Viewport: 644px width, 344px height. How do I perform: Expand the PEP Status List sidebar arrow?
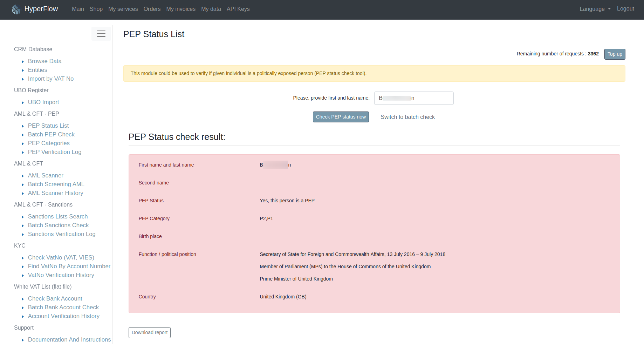click(23, 126)
